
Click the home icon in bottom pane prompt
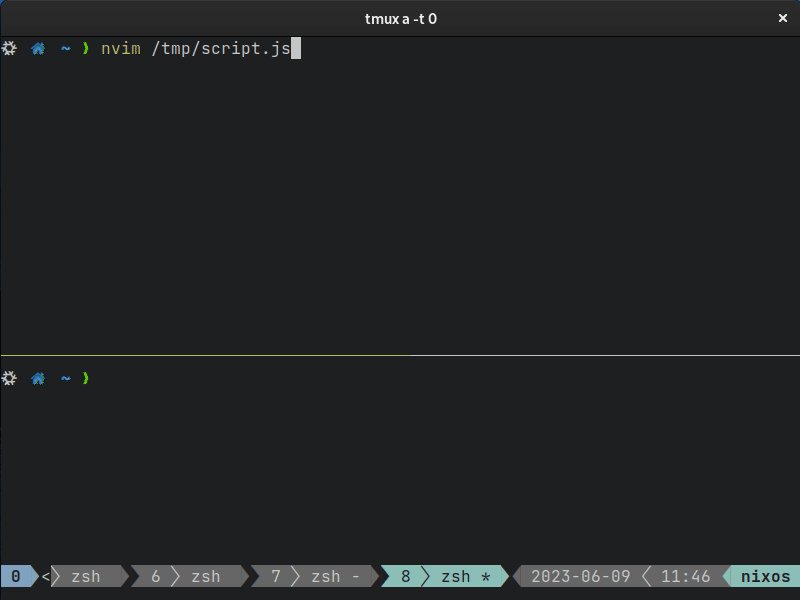click(x=38, y=378)
